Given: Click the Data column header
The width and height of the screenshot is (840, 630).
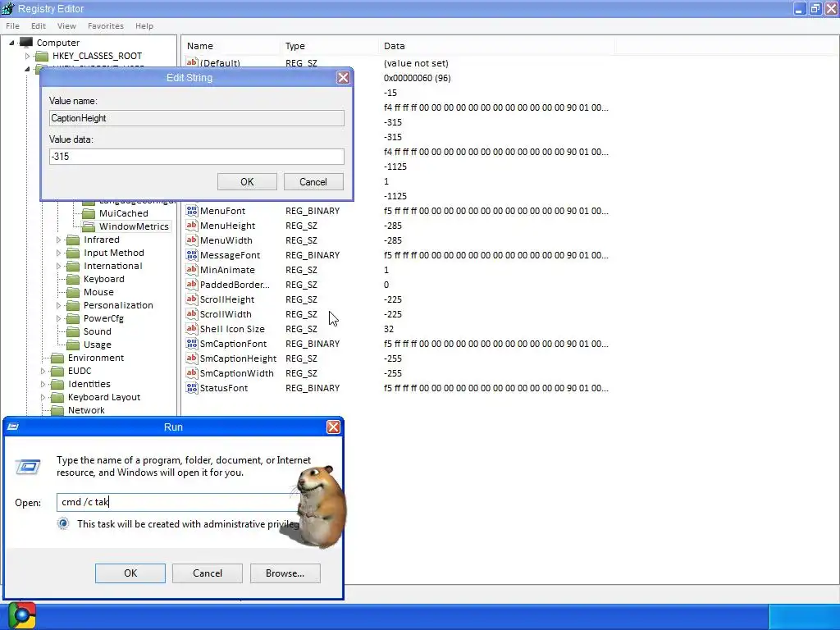Looking at the screenshot, I should coord(496,46).
